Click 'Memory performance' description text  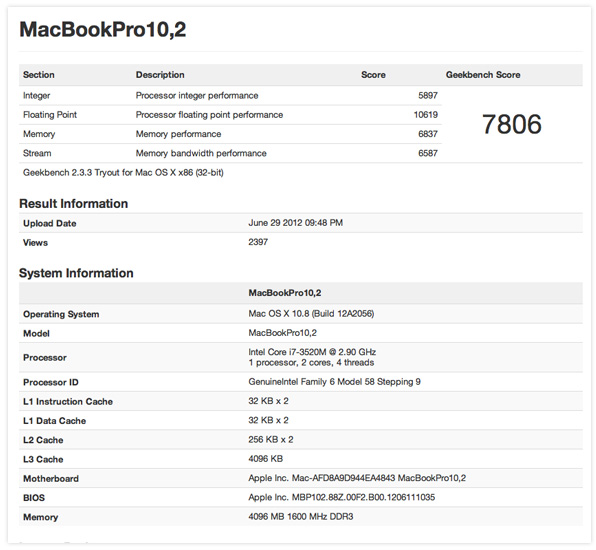point(178,134)
